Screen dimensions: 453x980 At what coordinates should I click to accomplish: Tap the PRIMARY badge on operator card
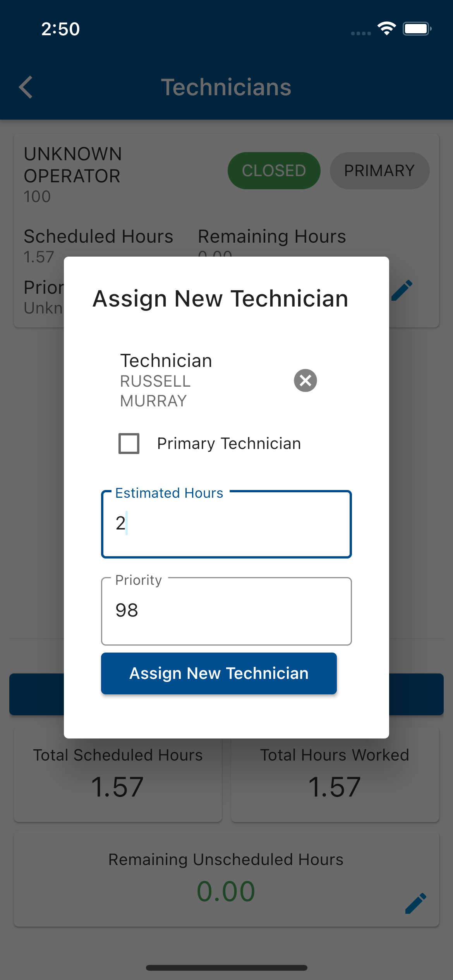click(379, 171)
